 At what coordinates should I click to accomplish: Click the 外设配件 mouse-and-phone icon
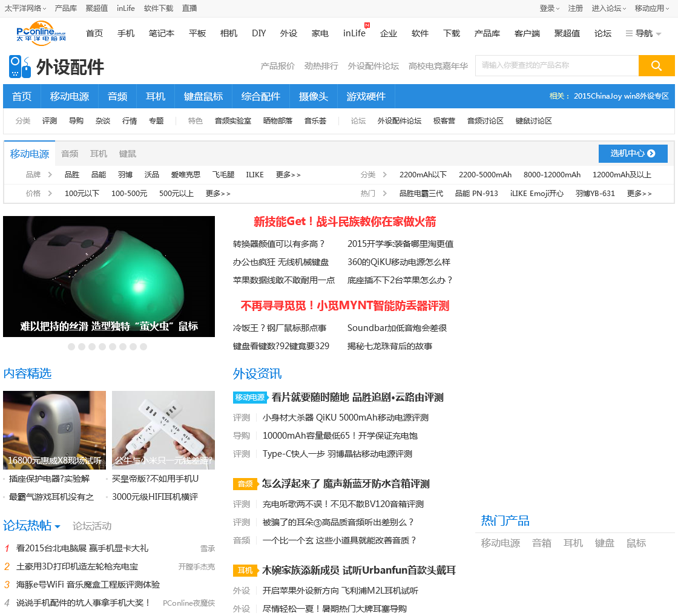click(19, 67)
